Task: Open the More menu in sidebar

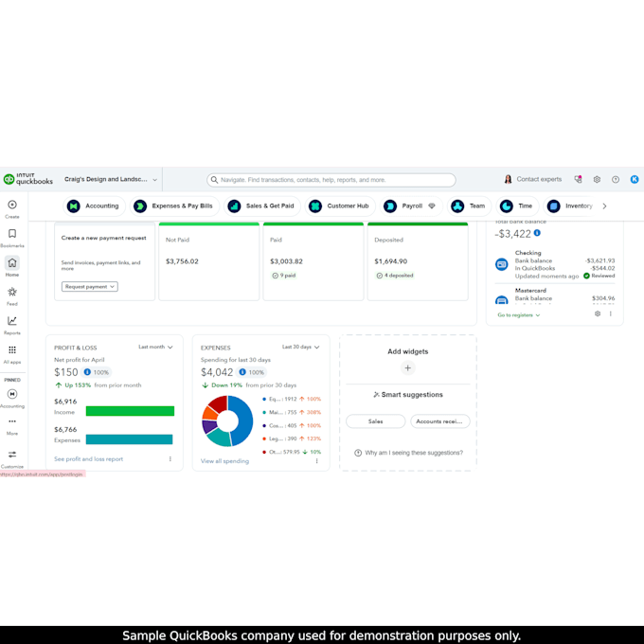Action: (12, 426)
